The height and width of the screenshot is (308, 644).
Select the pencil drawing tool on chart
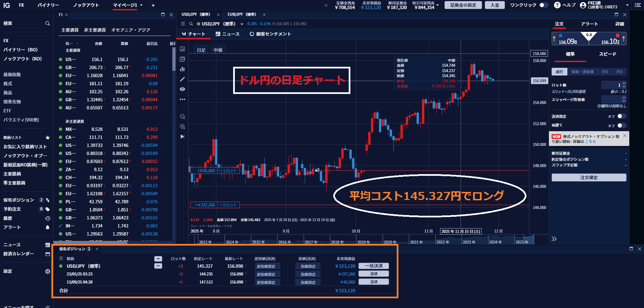pos(182,79)
